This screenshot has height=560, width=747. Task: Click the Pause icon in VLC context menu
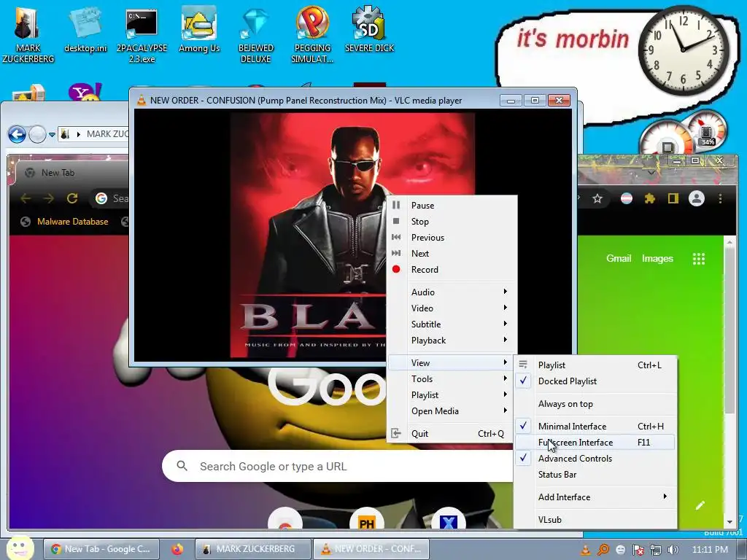(x=396, y=205)
